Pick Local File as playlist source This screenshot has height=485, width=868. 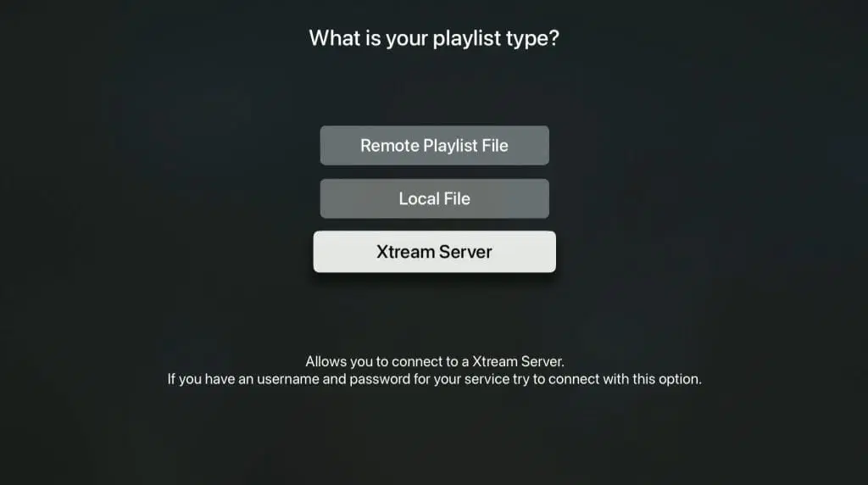435,198
